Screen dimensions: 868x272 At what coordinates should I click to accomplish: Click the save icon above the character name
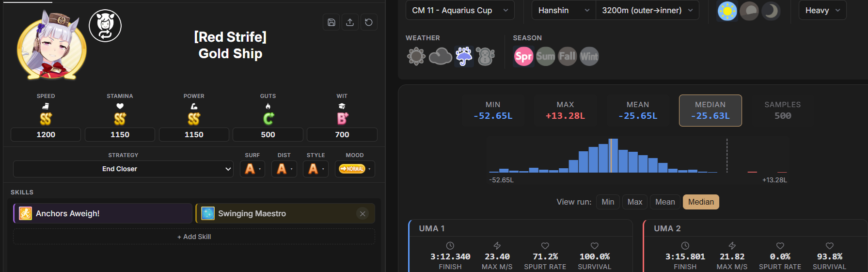(x=331, y=22)
